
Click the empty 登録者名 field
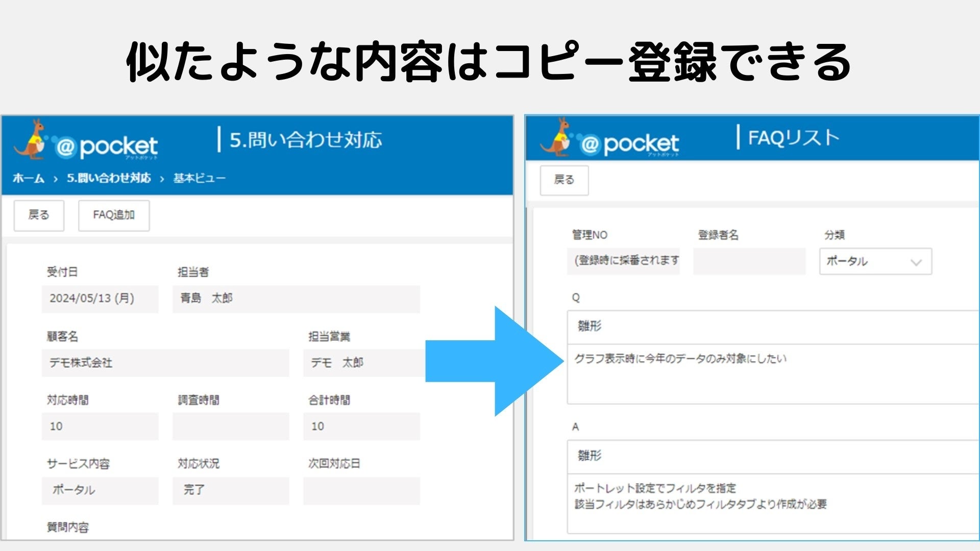749,261
